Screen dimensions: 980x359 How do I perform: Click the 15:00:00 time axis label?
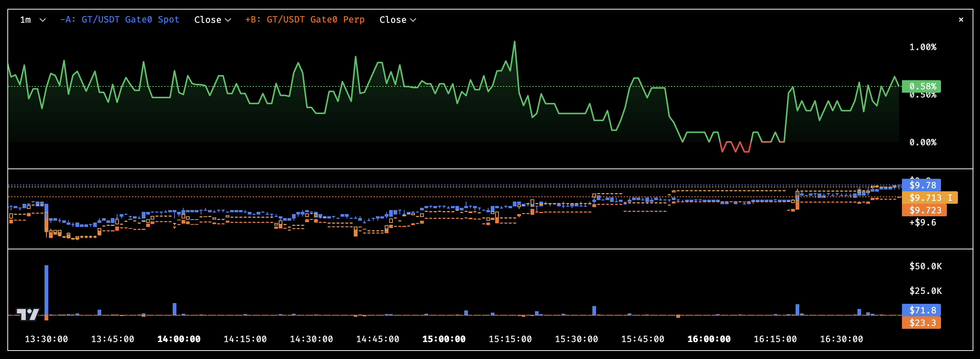click(x=444, y=339)
